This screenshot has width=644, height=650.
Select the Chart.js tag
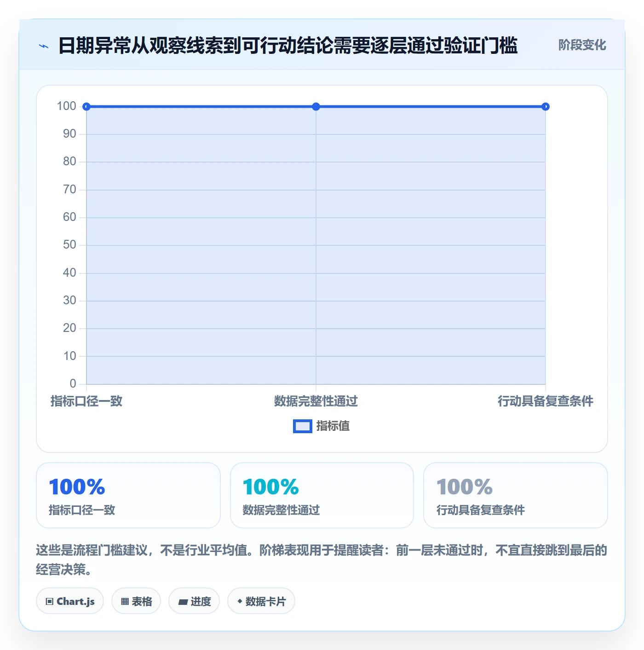click(70, 601)
